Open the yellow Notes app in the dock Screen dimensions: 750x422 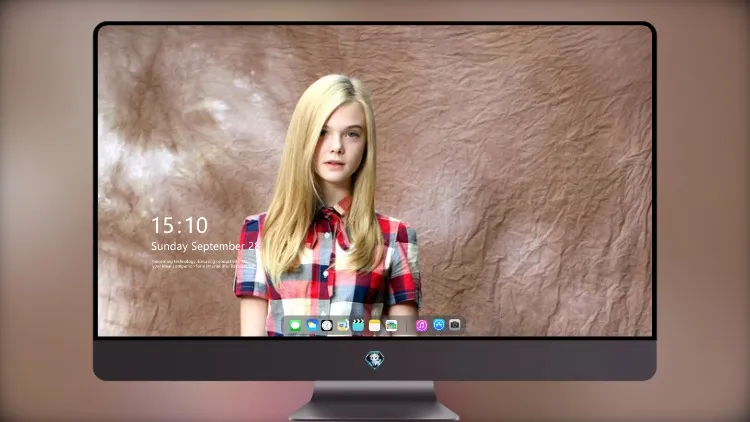(x=375, y=326)
